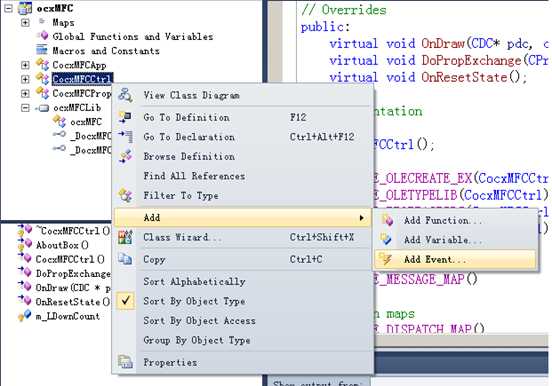
Task: Open Class Wizard from context menu
Action: coord(243,237)
